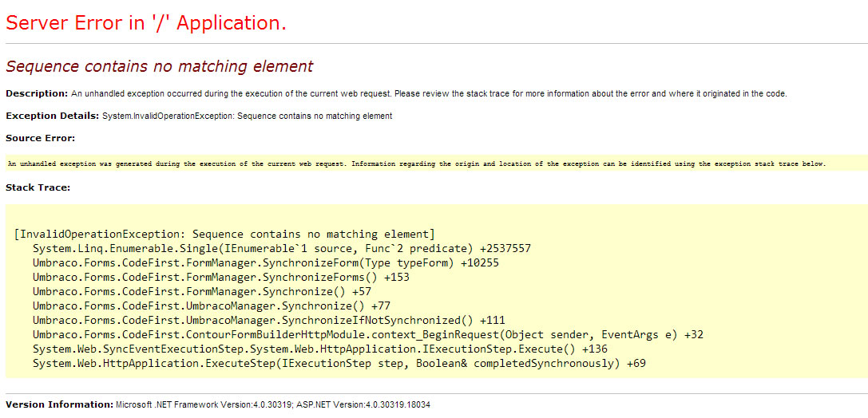Click the 'Server Error in '/' Application.' heading

tap(145, 23)
